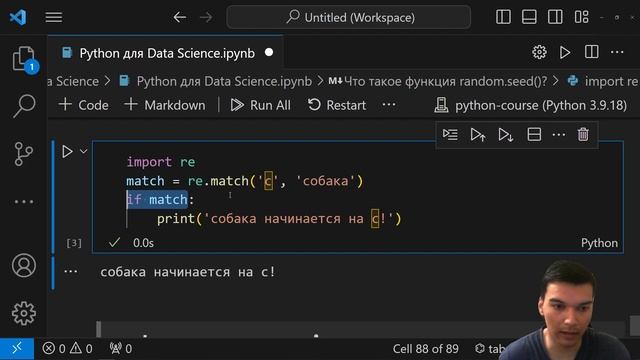Toggle bottom panel layout icon
The width and height of the screenshot is (640, 360).
(529, 17)
